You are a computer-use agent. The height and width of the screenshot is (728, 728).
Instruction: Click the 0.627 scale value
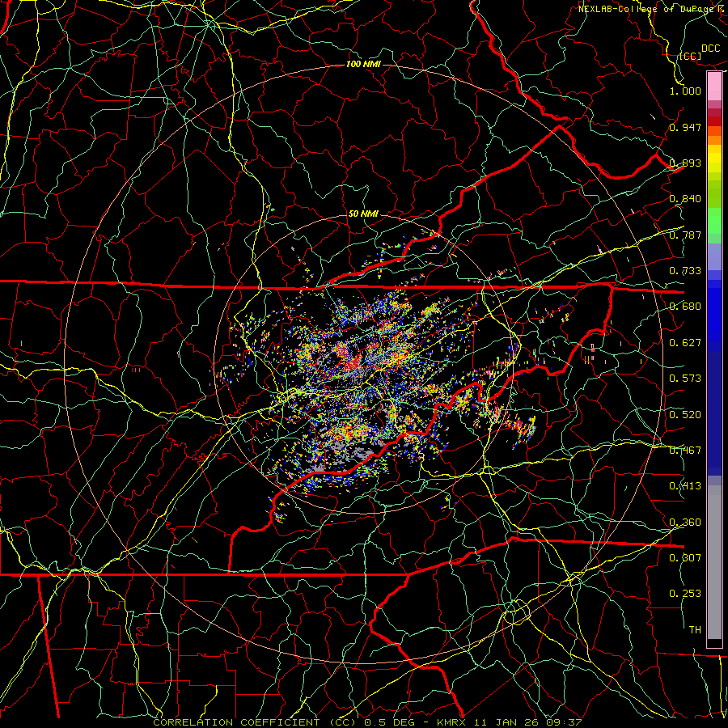click(x=685, y=343)
